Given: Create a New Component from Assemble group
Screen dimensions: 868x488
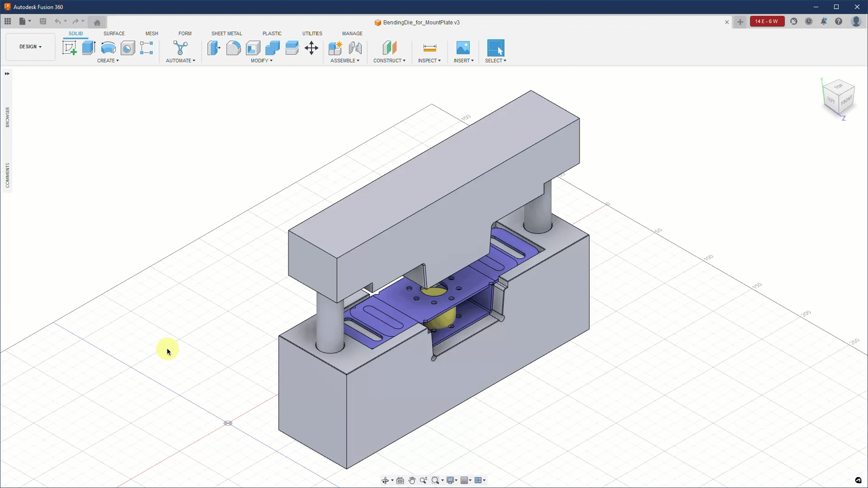Looking at the screenshot, I should (335, 48).
